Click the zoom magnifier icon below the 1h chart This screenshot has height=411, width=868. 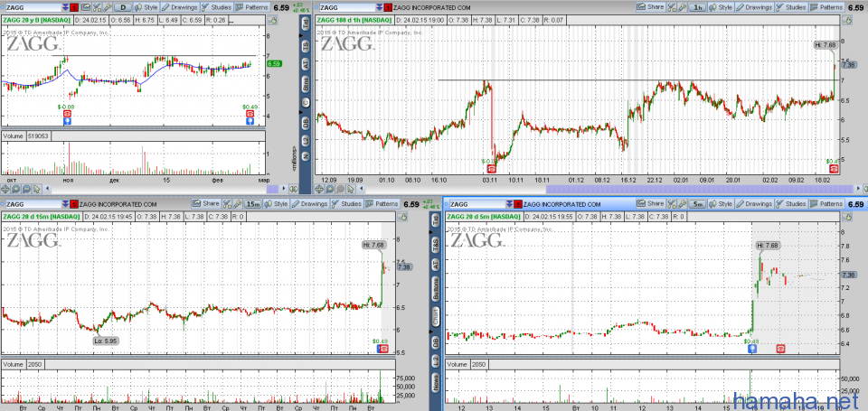click(x=330, y=189)
